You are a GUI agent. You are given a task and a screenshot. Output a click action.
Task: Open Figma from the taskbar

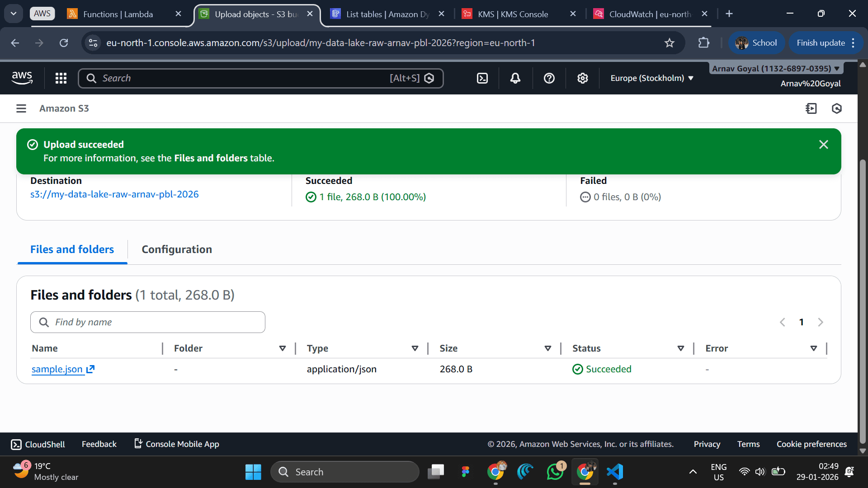click(x=466, y=472)
